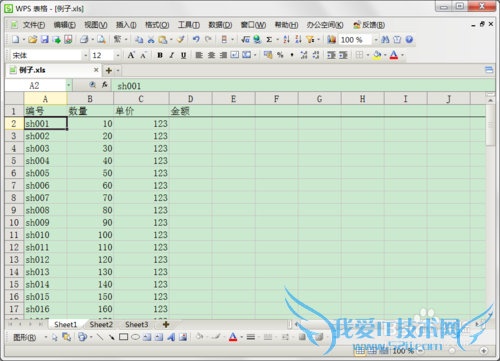
Task: Draw a rectangle shape from drawing toolbar
Action: pyautogui.click(x=123, y=337)
